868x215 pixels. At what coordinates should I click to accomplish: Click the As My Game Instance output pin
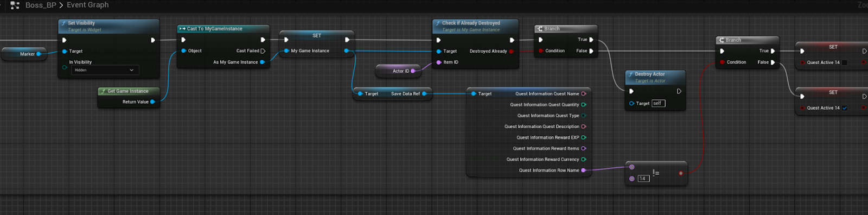(x=263, y=62)
